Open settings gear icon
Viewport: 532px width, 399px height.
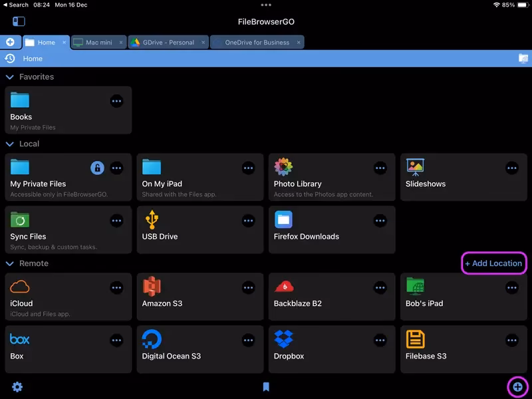click(x=17, y=386)
